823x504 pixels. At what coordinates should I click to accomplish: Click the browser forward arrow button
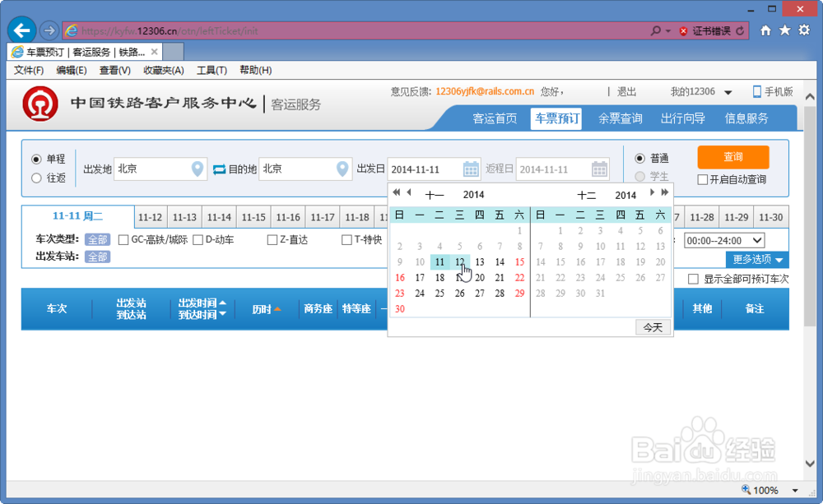point(49,30)
